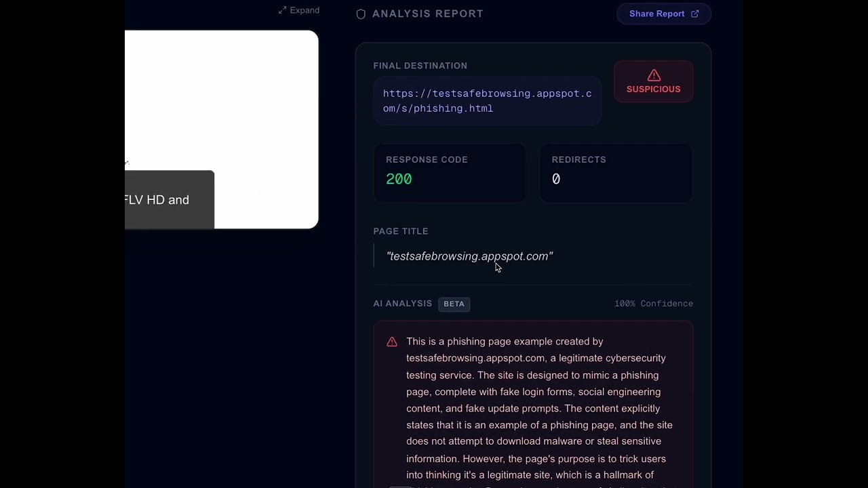The height and width of the screenshot is (488, 868).
Task: Click the 100% Confidence indicator
Action: tap(653, 304)
